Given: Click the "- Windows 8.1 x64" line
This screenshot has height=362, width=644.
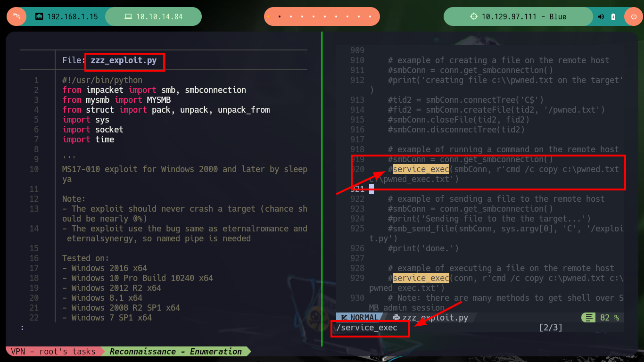Looking at the screenshot, I should click(x=102, y=298).
